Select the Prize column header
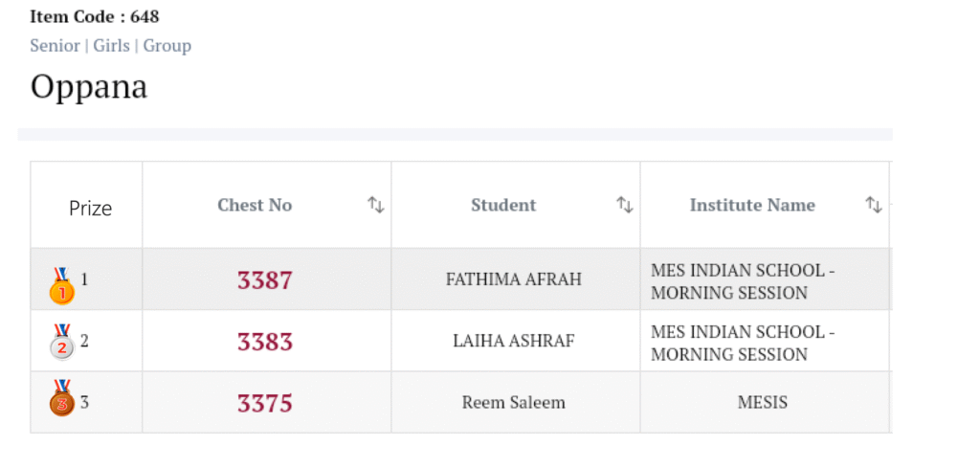This screenshot has width=980, height=468. coord(90,208)
